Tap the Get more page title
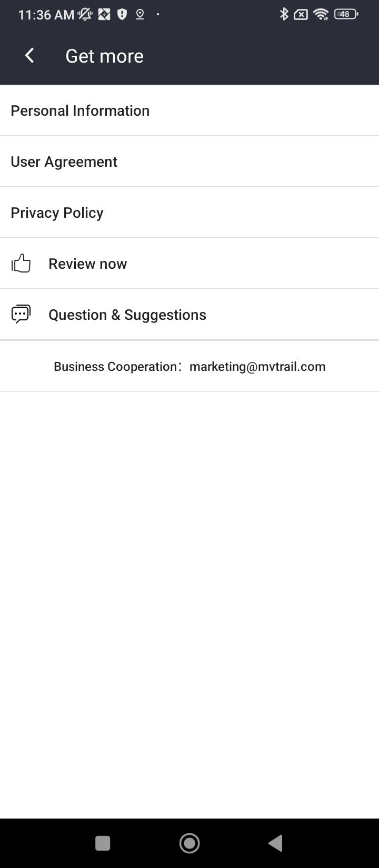The width and height of the screenshot is (379, 868). [x=104, y=56]
